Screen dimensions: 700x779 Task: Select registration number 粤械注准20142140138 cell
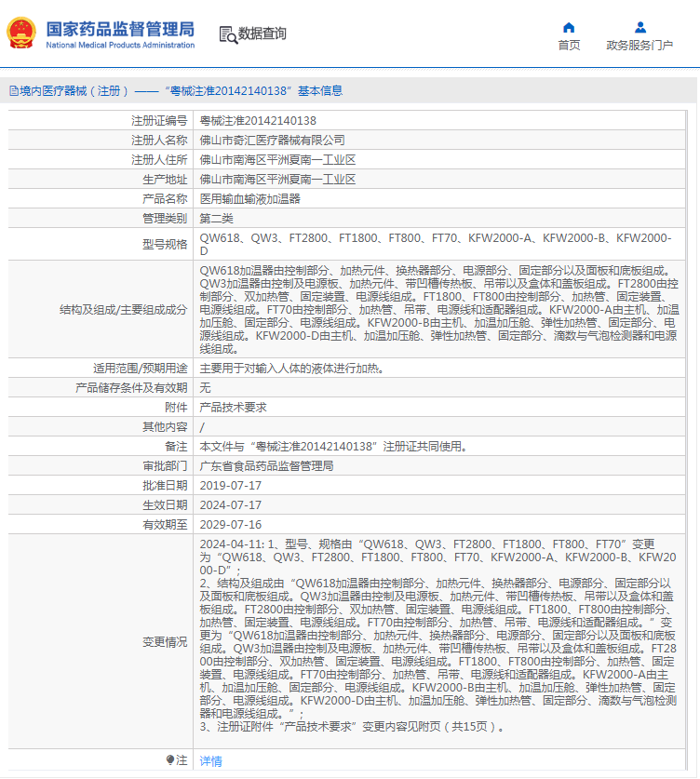pyautogui.click(x=258, y=121)
